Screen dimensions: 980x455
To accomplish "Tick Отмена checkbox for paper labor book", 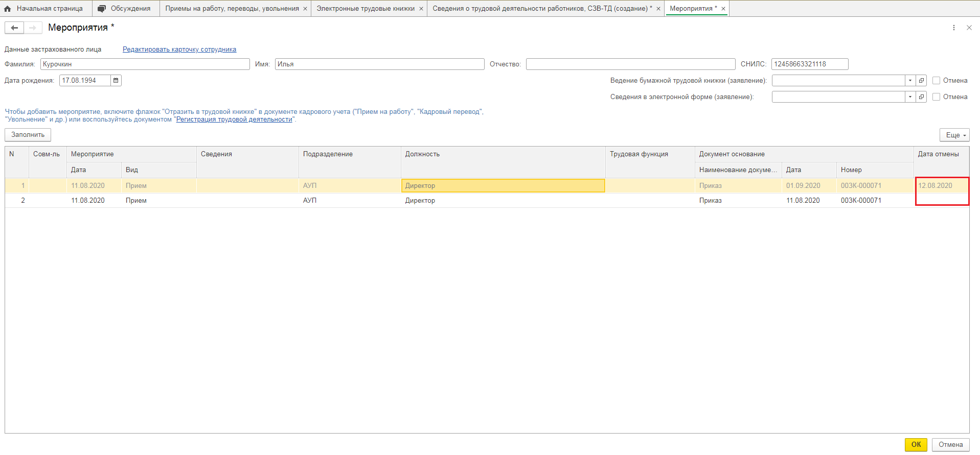I will [x=937, y=81].
